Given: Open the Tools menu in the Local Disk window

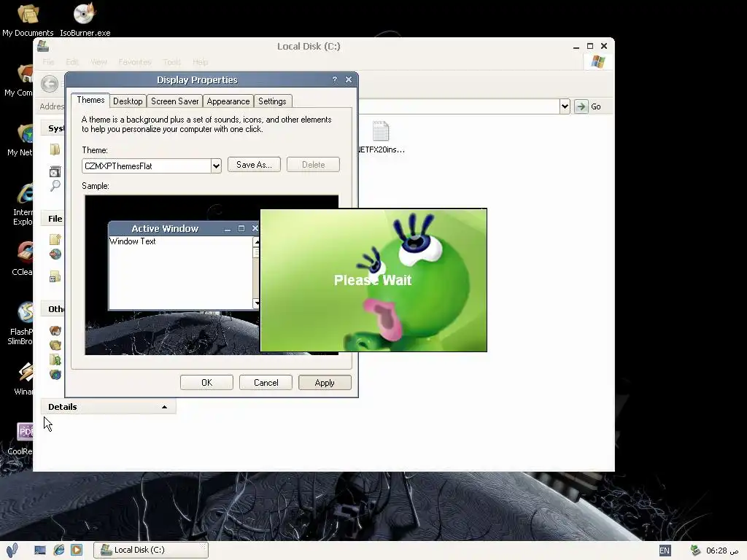Looking at the screenshot, I should click(x=172, y=62).
